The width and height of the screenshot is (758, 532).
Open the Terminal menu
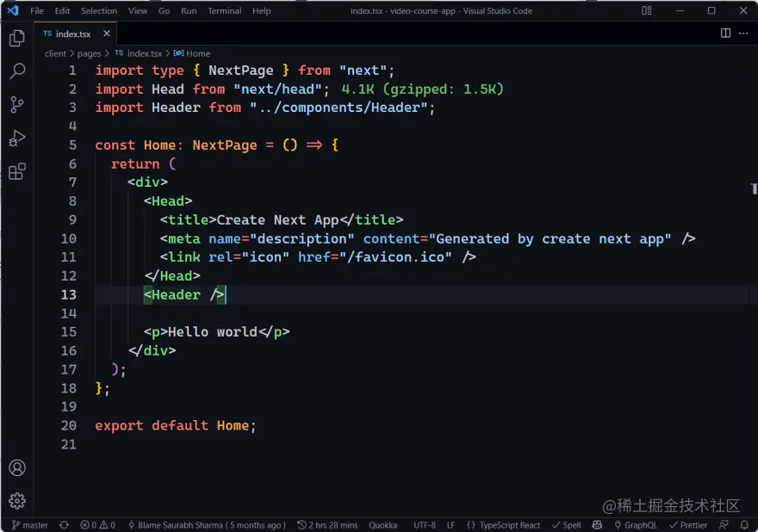click(224, 10)
